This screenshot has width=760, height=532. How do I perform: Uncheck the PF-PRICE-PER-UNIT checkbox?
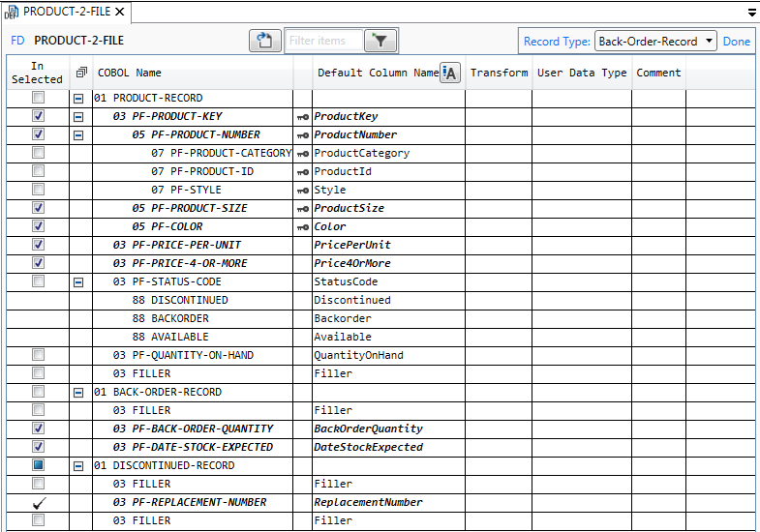(38, 246)
